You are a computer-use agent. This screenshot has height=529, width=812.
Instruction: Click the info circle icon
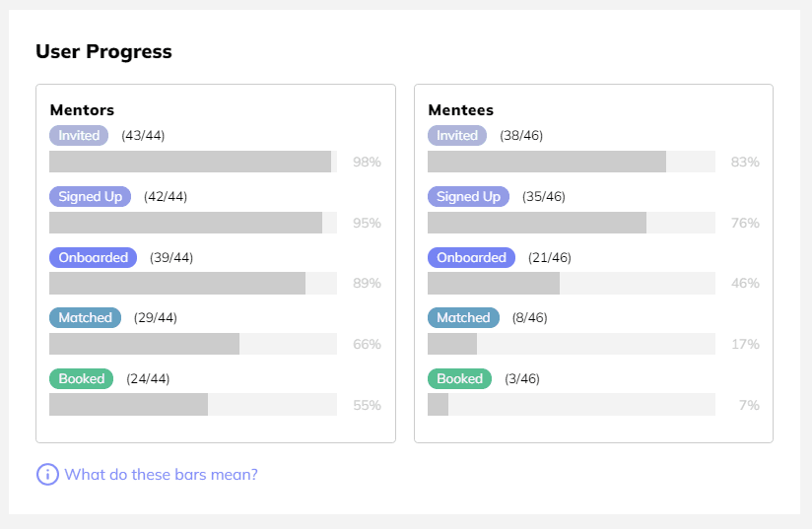tap(47, 474)
